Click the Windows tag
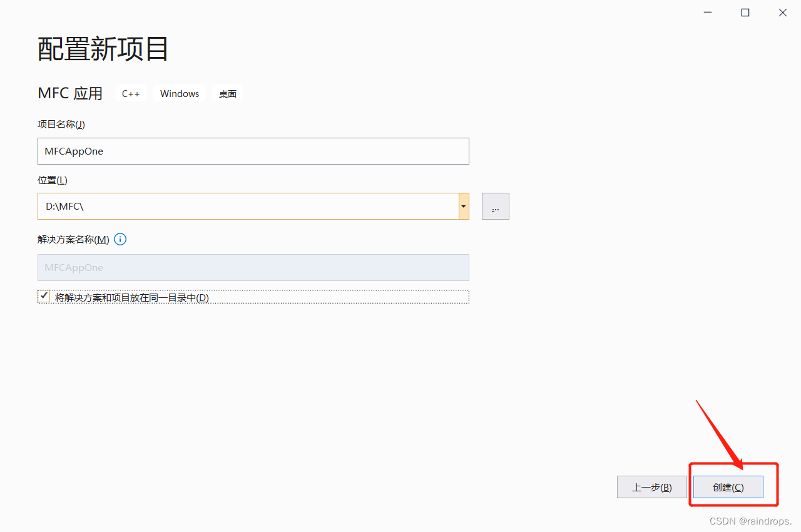This screenshot has height=532, width=801. [180, 93]
